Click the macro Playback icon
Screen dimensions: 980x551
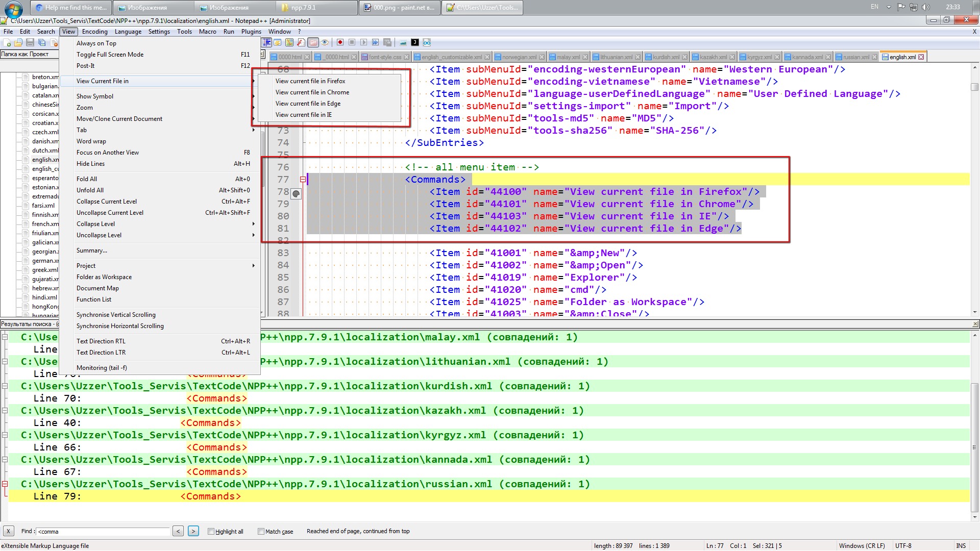point(363,42)
